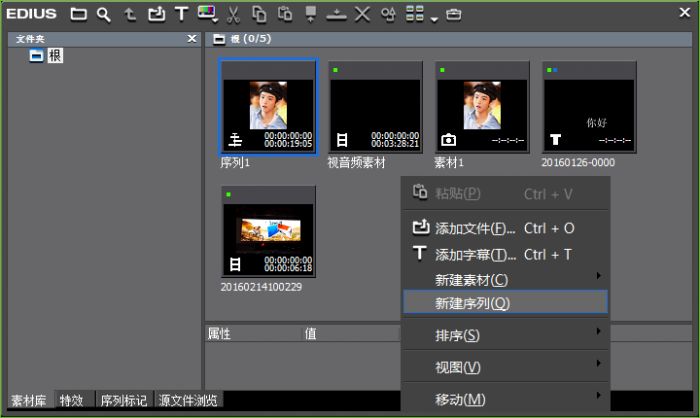Click the scissors cut icon
Image resolution: width=700 pixels, height=418 pixels.
pyautogui.click(x=233, y=14)
